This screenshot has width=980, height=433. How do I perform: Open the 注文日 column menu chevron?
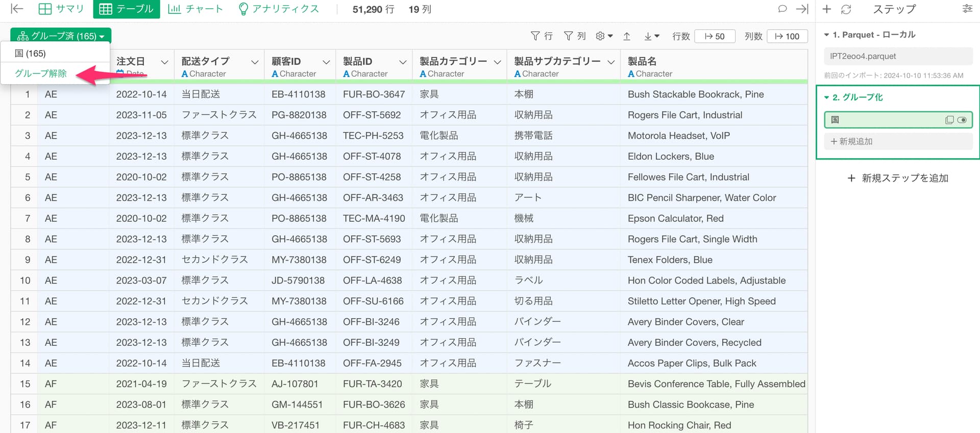(164, 62)
